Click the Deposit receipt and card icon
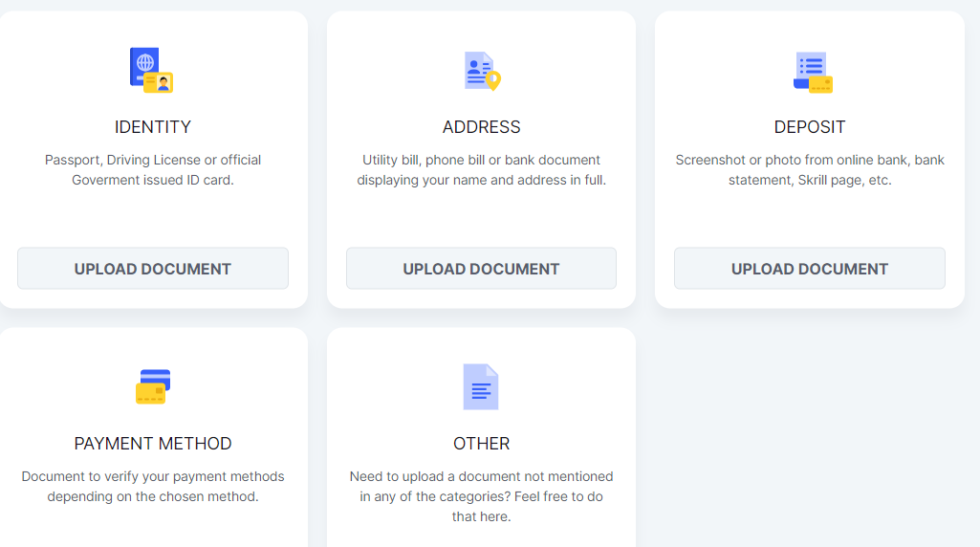This screenshot has height=547, width=980. coord(812,73)
